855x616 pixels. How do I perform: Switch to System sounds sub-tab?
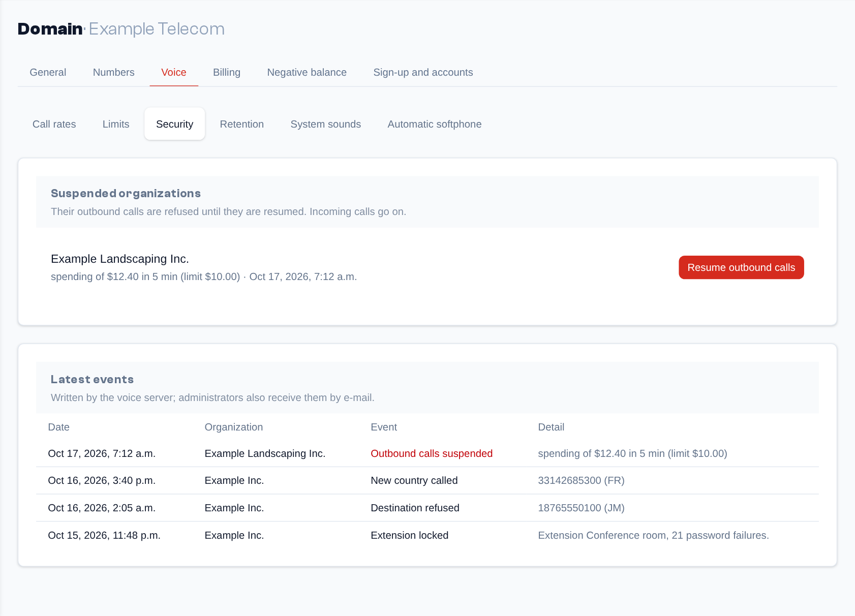pos(326,124)
